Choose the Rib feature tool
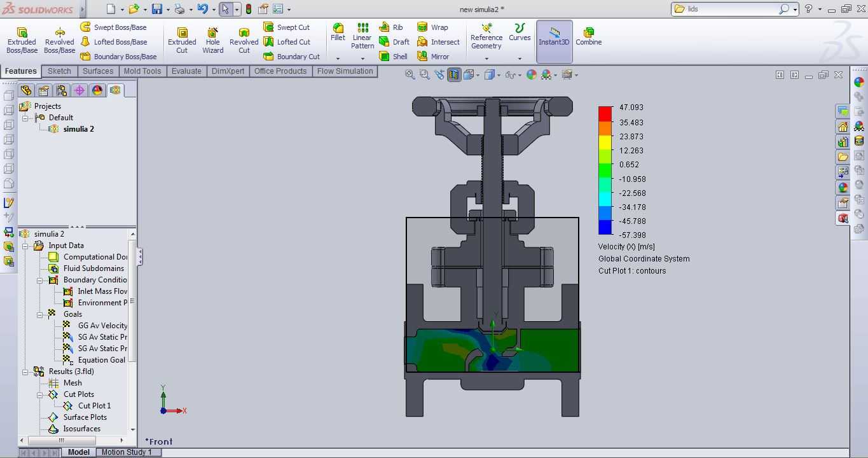The height and width of the screenshot is (458, 868). point(391,27)
